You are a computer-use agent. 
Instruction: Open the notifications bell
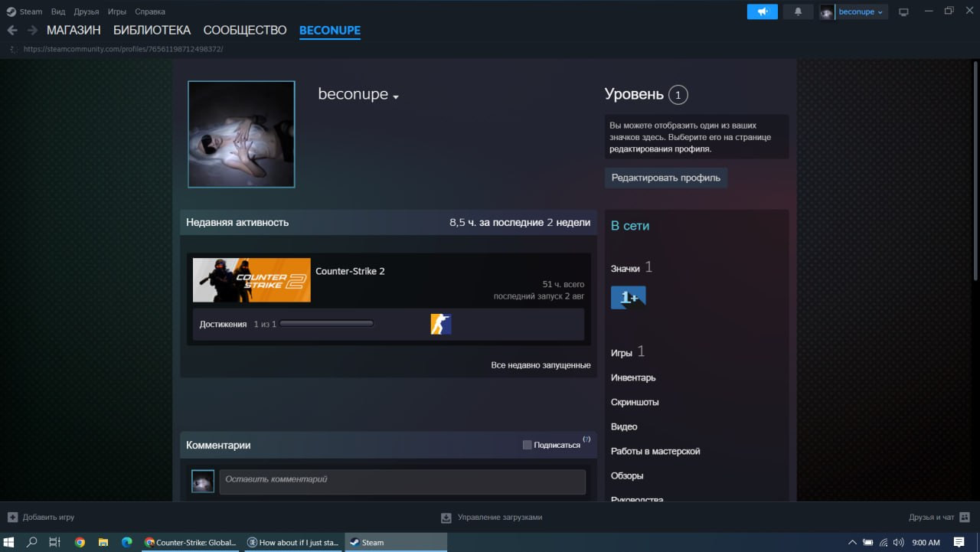pyautogui.click(x=798, y=11)
